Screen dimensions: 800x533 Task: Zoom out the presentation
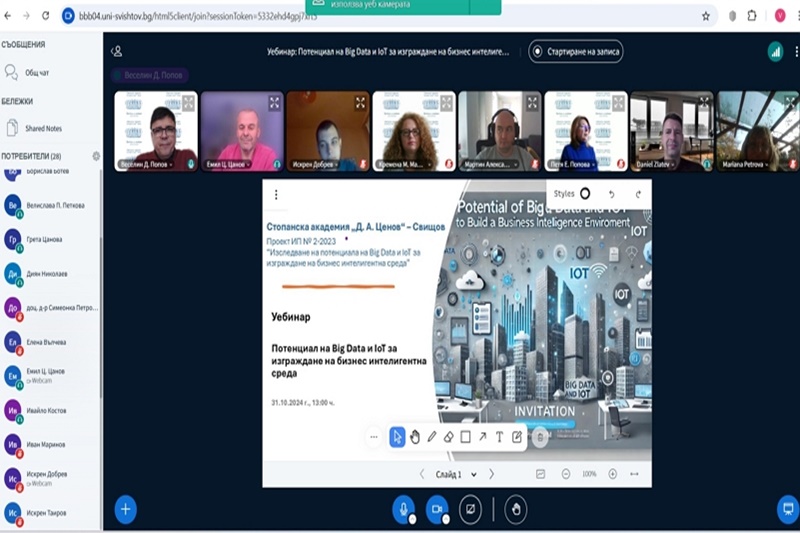pyautogui.click(x=566, y=474)
